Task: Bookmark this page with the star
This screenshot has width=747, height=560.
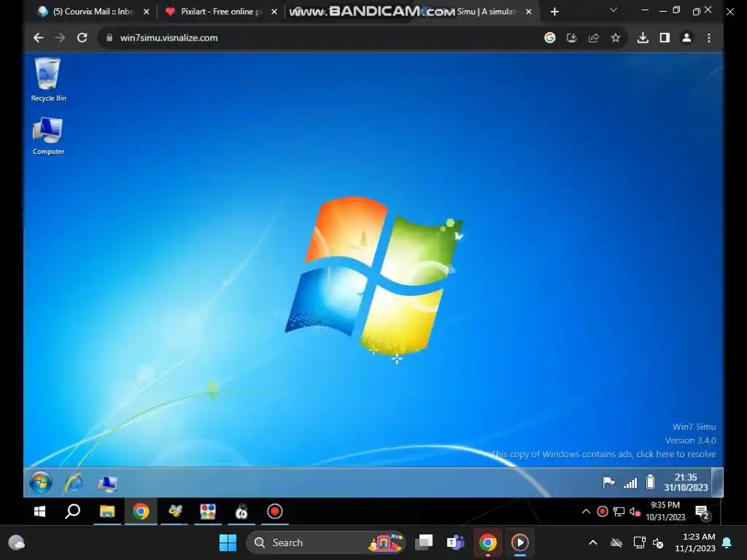Action: (616, 38)
